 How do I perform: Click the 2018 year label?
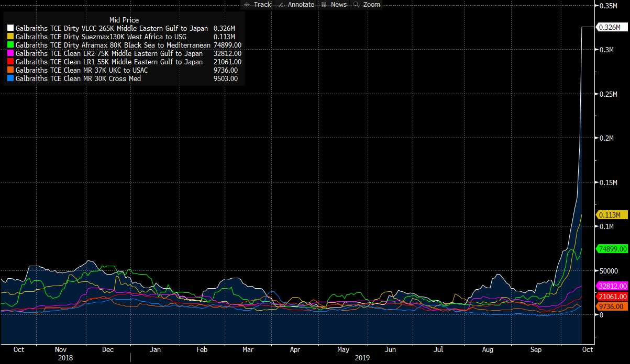pyautogui.click(x=65, y=358)
